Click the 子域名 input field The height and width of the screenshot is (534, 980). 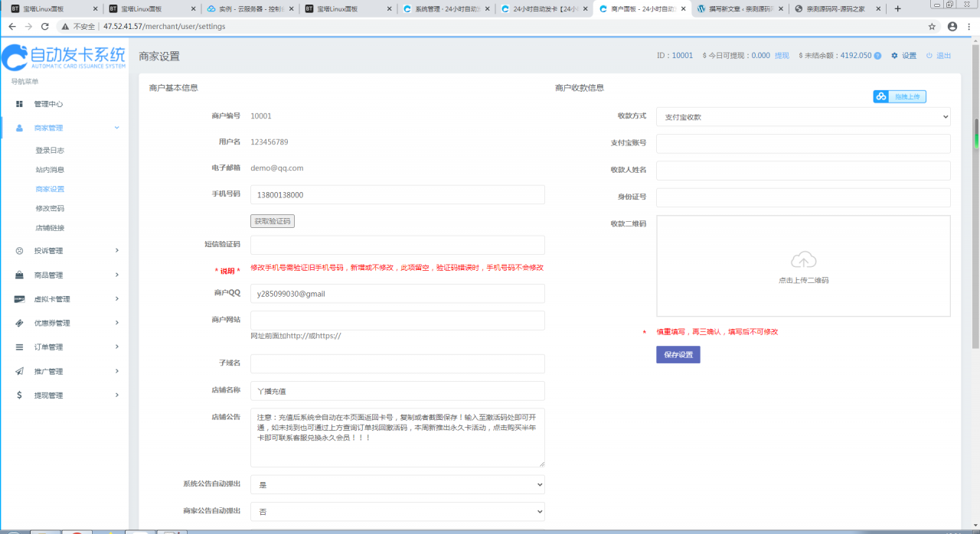point(397,363)
